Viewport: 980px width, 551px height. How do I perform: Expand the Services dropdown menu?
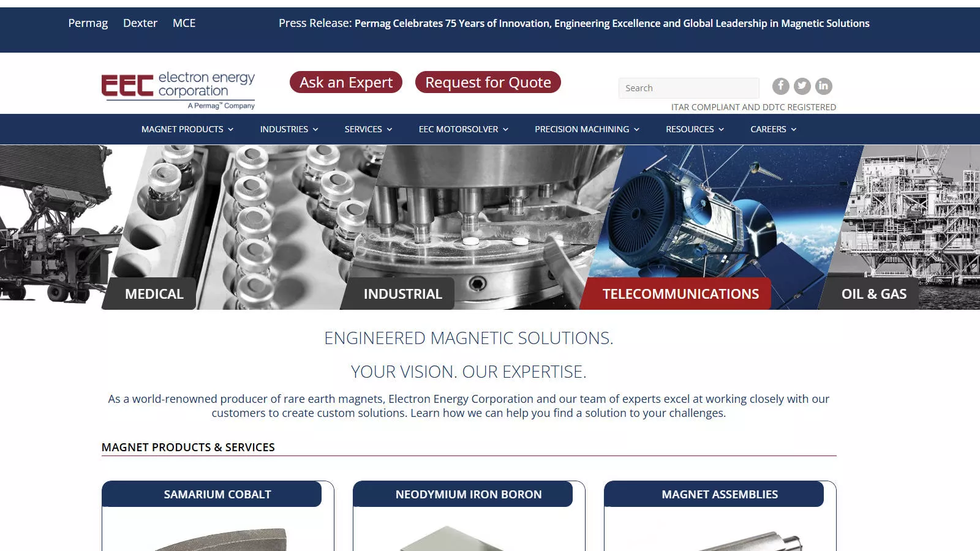pos(368,129)
